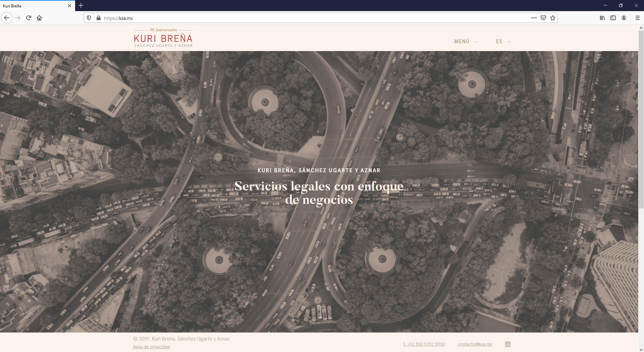Screen dimensions: 644x352
Task: Open the Library bookmarks icon
Action: pyautogui.click(x=602, y=18)
